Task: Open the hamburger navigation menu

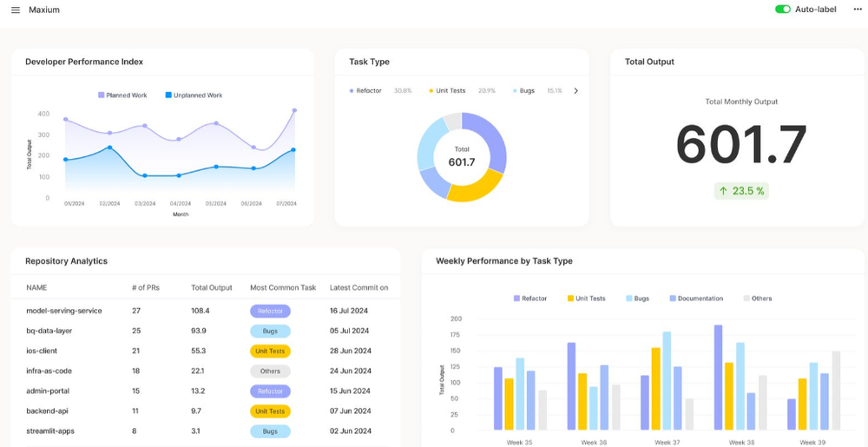Action: coord(16,10)
